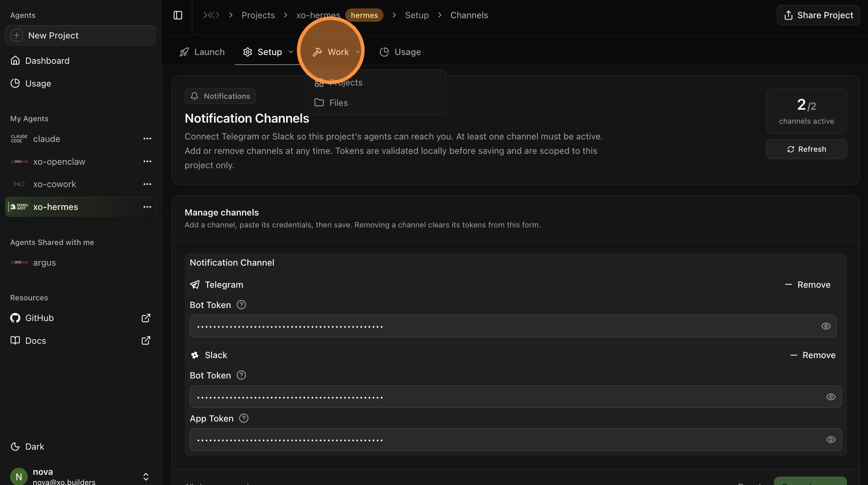The height and width of the screenshot is (485, 868).
Task: Expand the Setup tab dropdown chevron
Action: (291, 52)
